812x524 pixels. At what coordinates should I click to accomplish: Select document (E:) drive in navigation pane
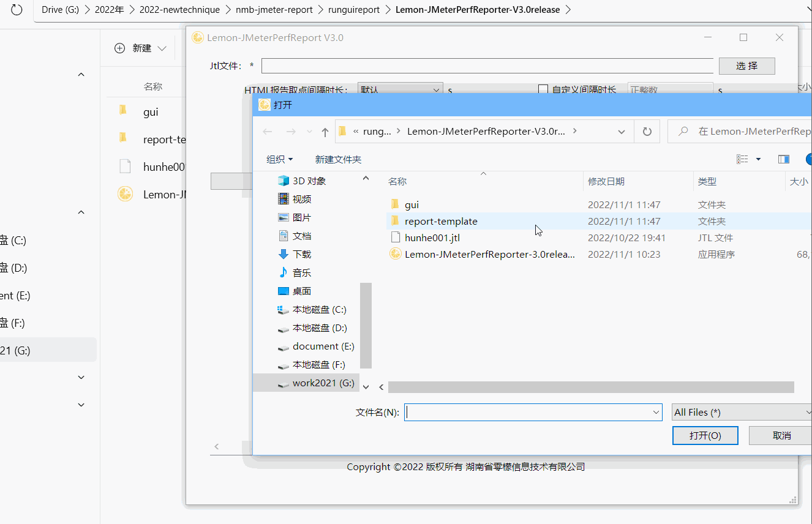tap(316, 346)
